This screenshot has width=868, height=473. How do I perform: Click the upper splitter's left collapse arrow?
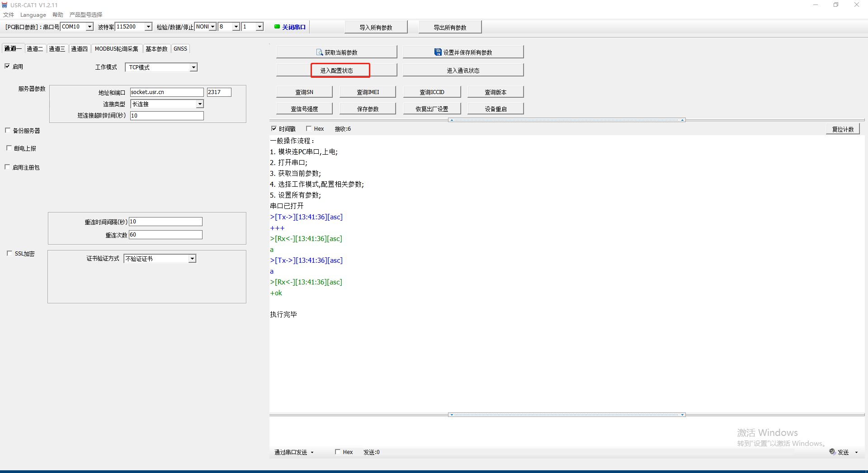coord(451,120)
